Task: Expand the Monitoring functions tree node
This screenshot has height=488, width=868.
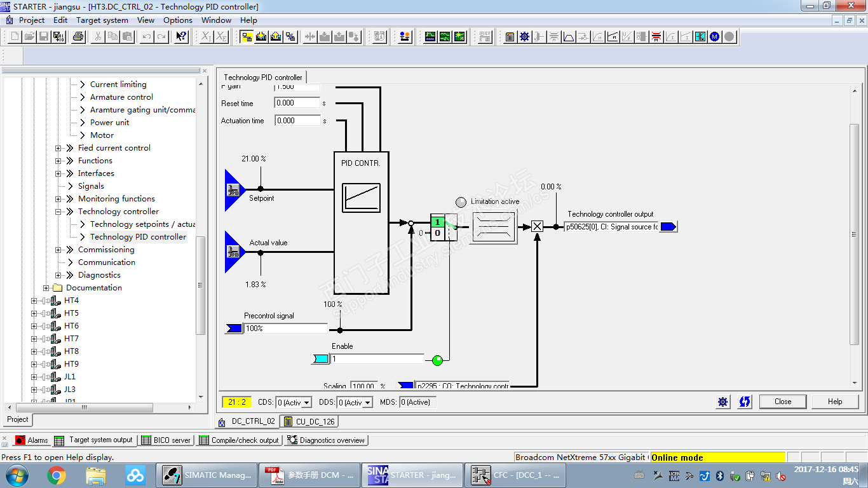Action: pyautogui.click(x=58, y=199)
